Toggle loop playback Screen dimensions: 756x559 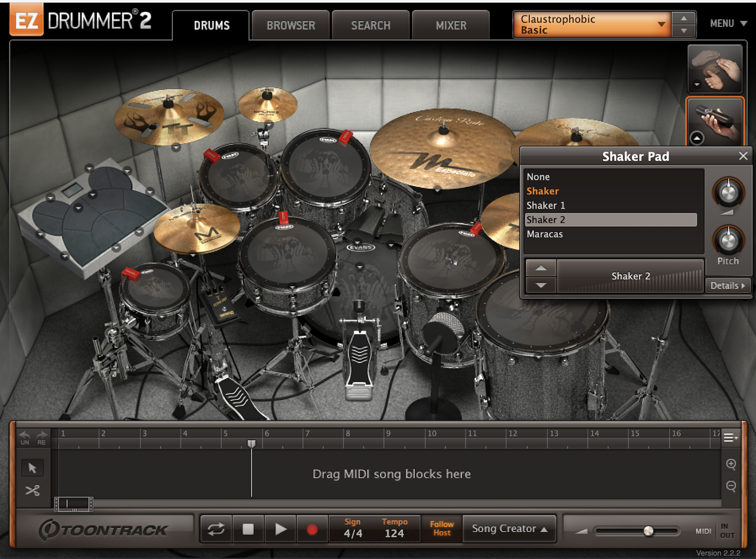click(x=216, y=529)
